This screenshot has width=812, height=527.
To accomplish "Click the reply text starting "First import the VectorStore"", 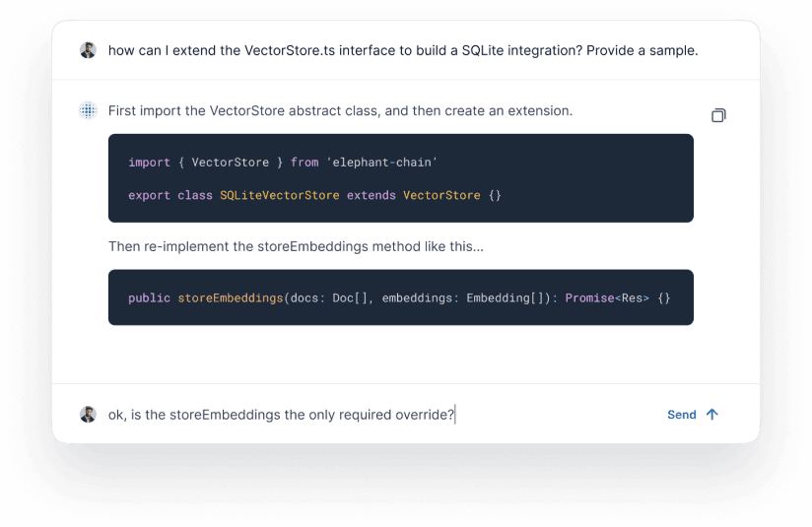I will coord(340,110).
